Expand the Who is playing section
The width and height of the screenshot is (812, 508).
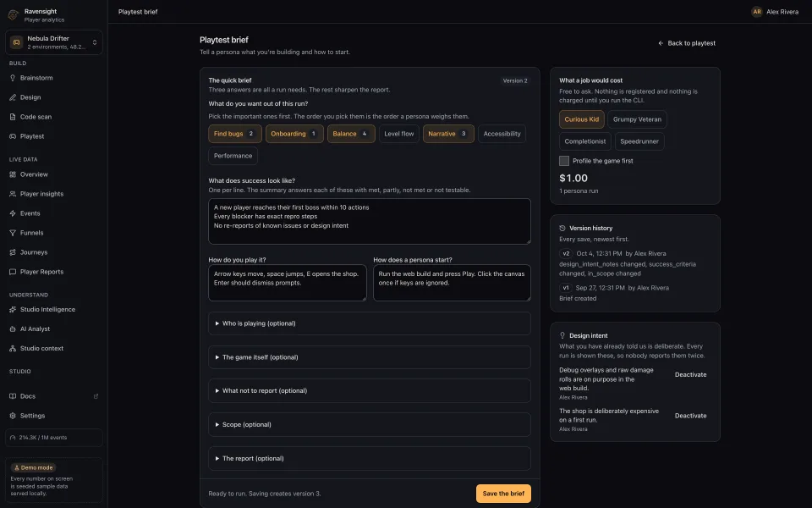click(370, 323)
